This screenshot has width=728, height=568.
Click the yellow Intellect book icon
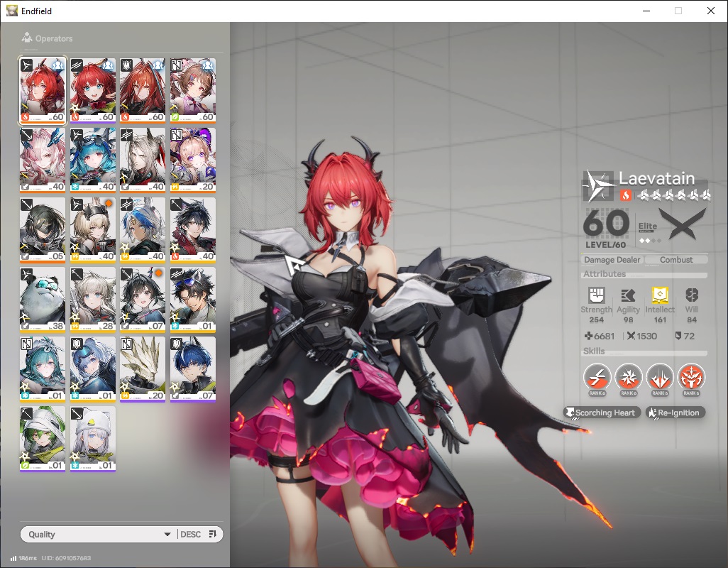[x=660, y=295]
